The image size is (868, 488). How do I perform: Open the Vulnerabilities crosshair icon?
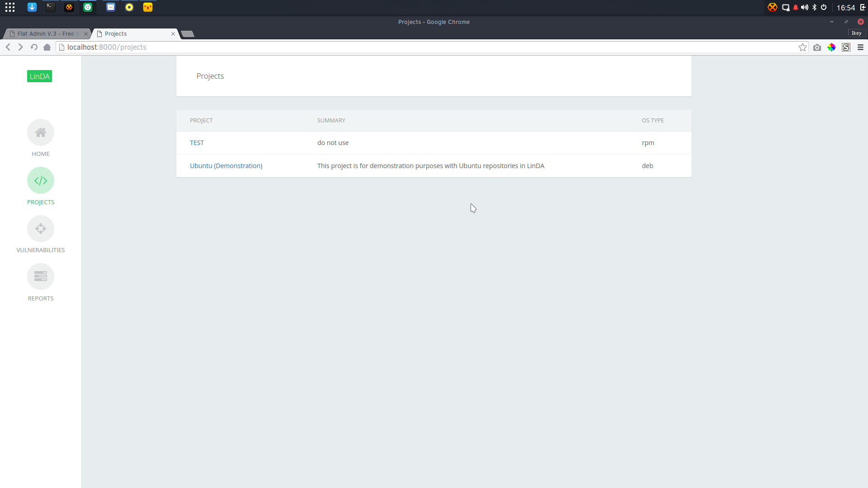coord(41,229)
